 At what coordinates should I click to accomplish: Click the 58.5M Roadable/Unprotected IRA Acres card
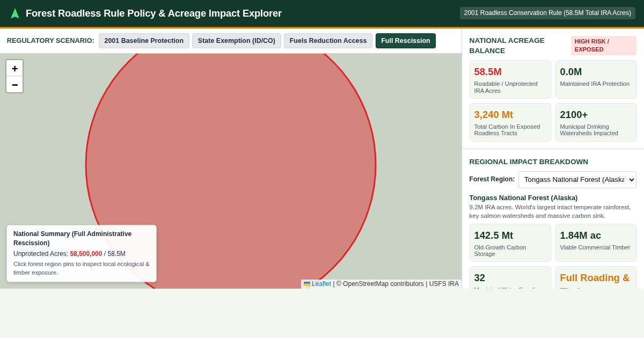tap(510, 79)
